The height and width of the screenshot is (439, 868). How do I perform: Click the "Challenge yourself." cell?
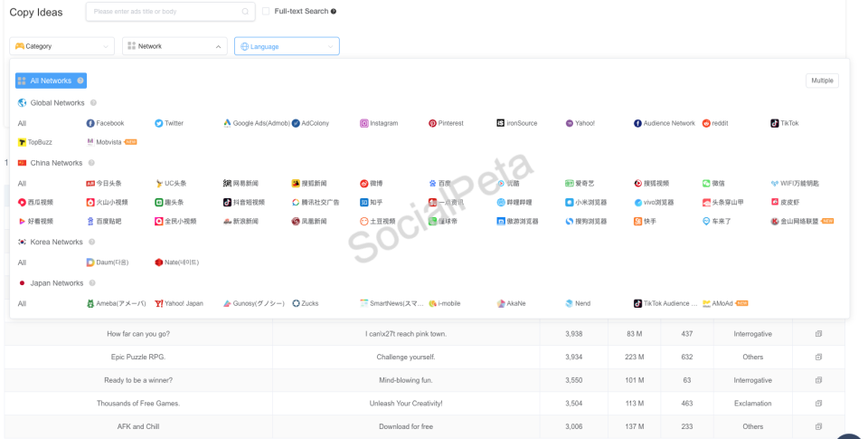click(406, 357)
